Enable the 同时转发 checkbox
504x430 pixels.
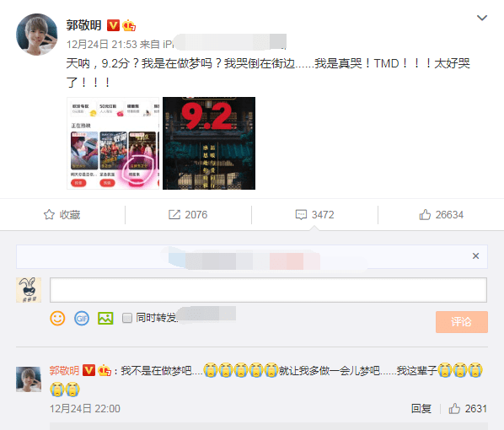click(127, 318)
